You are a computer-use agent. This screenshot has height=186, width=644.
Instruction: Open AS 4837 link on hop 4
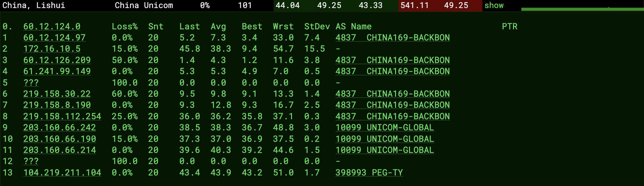pos(393,71)
